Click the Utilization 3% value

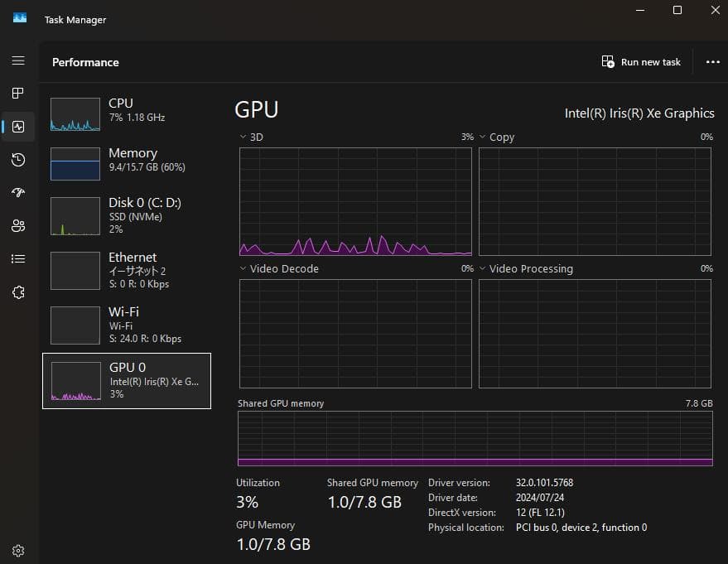click(247, 502)
